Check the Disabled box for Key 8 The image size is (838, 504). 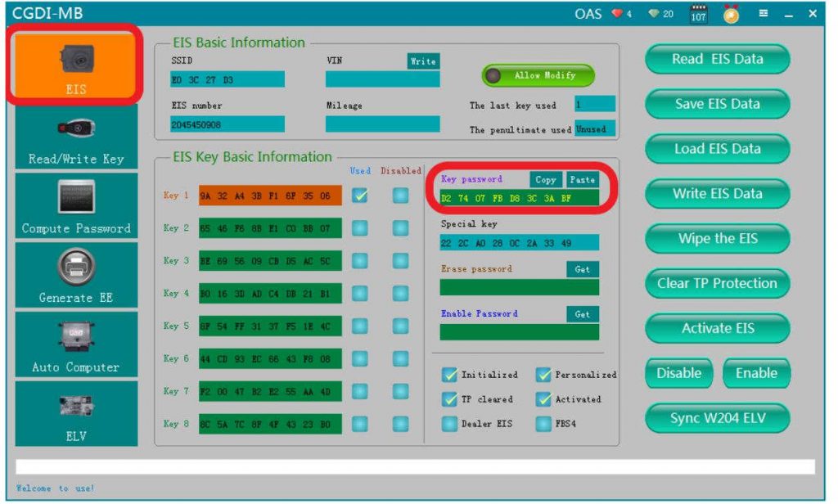pos(400,424)
